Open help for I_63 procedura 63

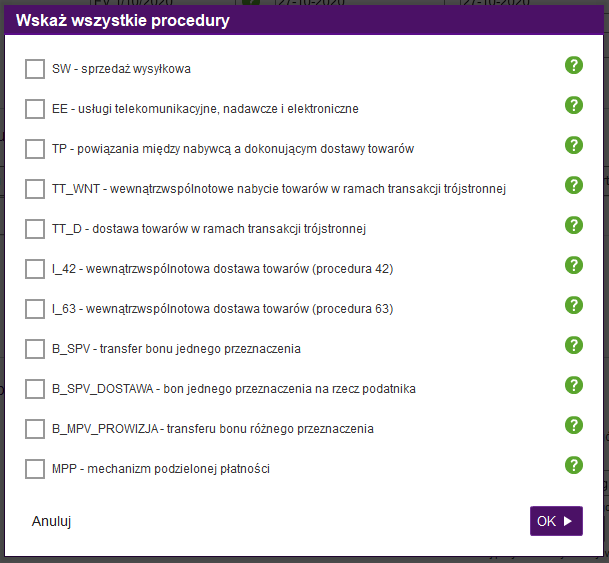point(574,305)
